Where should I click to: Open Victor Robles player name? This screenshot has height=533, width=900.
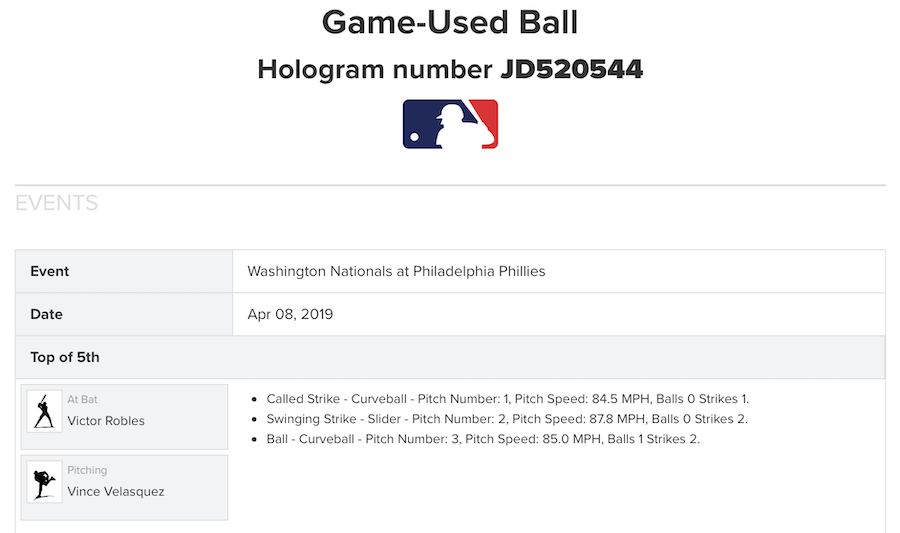tap(106, 421)
